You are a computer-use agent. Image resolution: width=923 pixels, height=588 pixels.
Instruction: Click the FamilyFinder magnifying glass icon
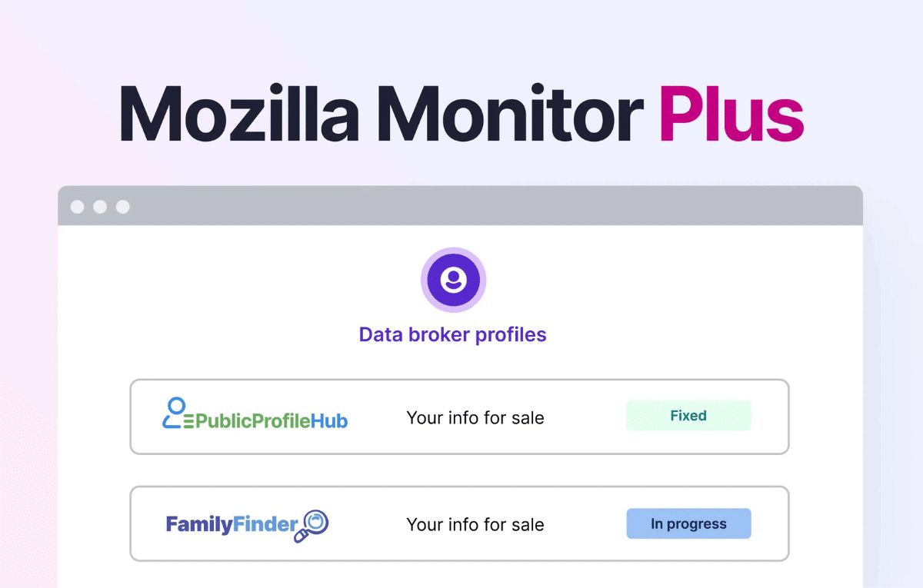point(312,525)
